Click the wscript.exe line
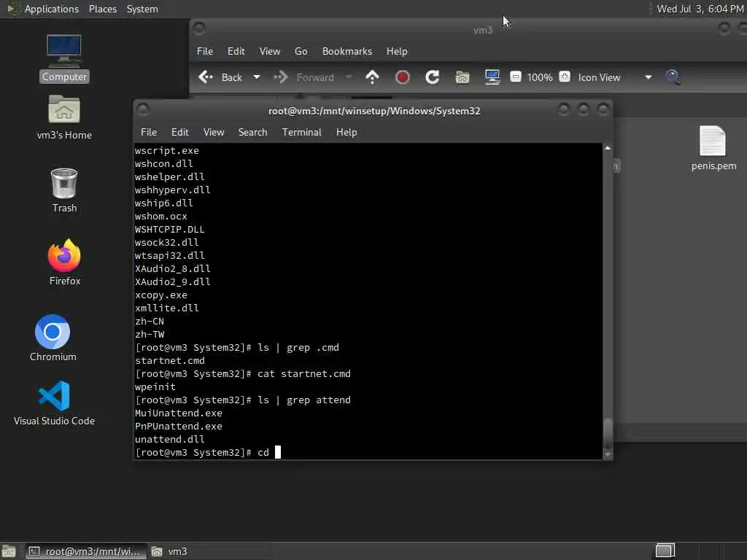Image resolution: width=747 pixels, height=560 pixels. pyautogui.click(x=167, y=150)
